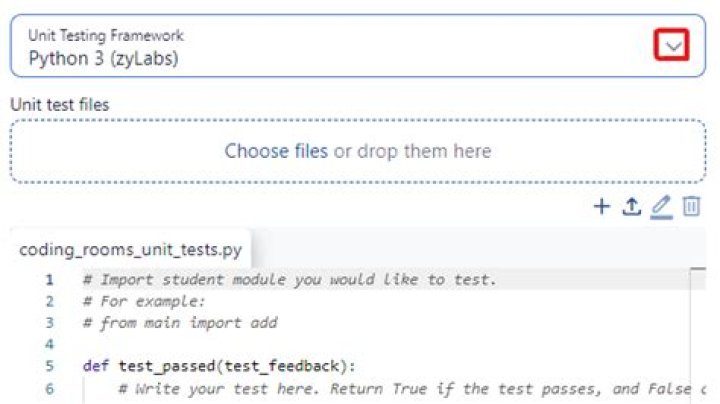
Task: Click the 'or drop them here' text
Action: [412, 151]
